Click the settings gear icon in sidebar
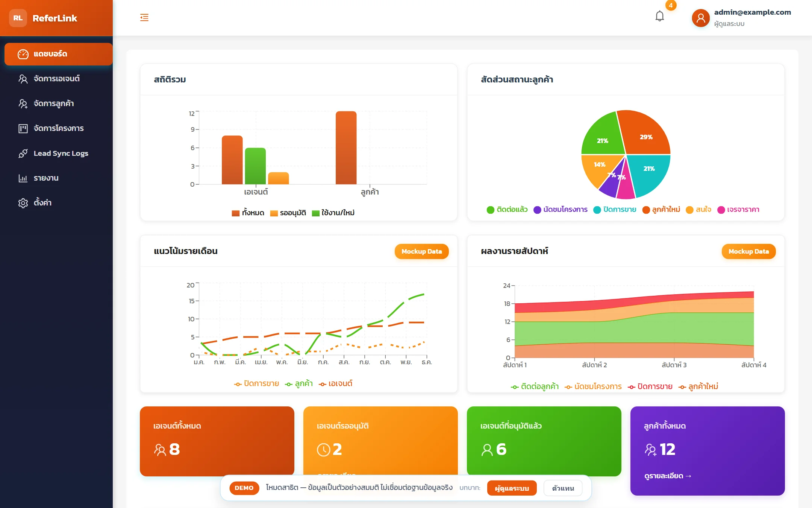Image resolution: width=812 pixels, height=508 pixels. point(23,203)
